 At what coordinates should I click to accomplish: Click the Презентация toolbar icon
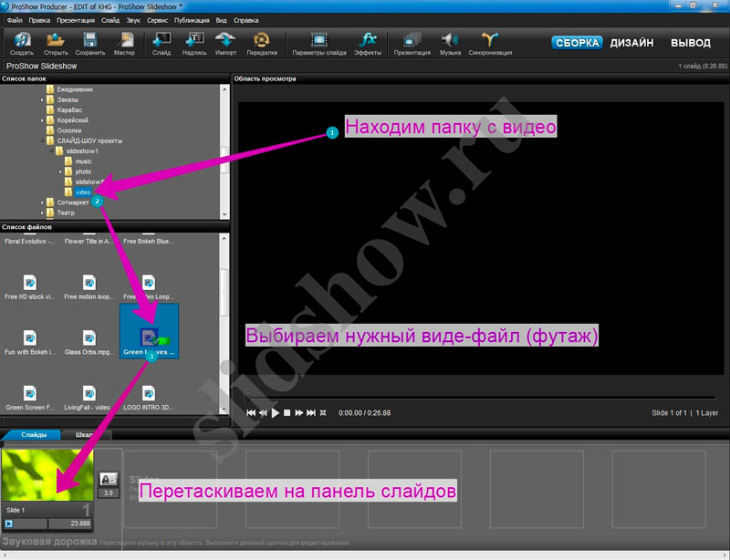coord(412,43)
